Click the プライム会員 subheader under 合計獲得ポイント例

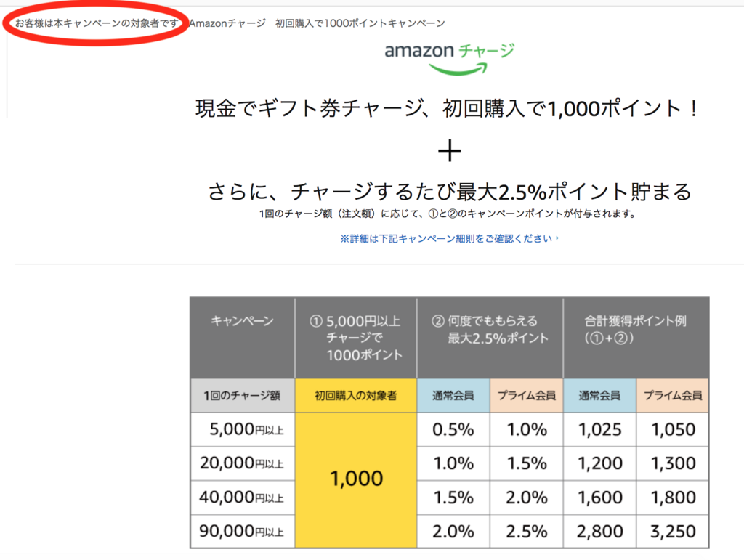[x=673, y=395]
